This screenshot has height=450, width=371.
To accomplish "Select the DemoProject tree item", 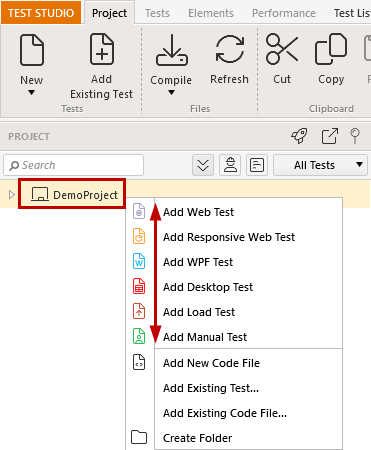I will (72, 195).
